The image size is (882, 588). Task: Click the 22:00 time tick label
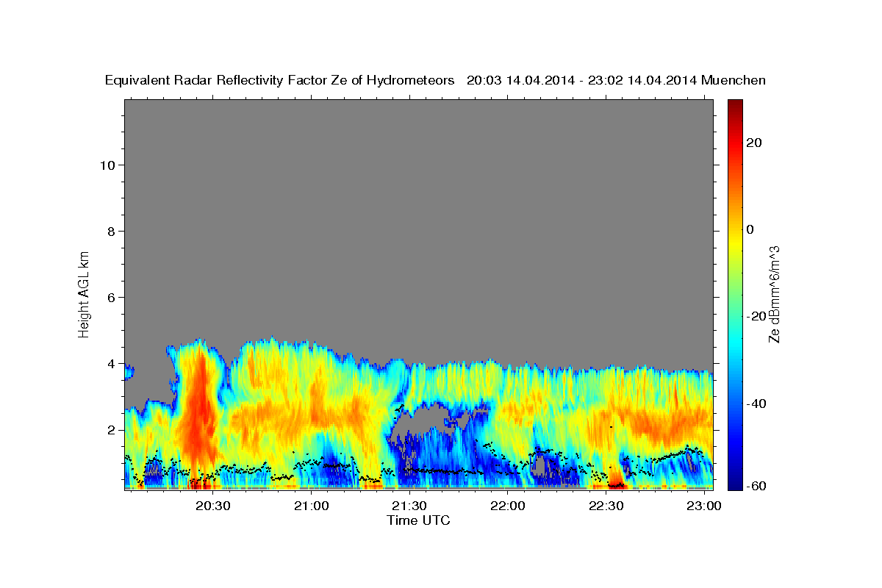pyautogui.click(x=507, y=506)
